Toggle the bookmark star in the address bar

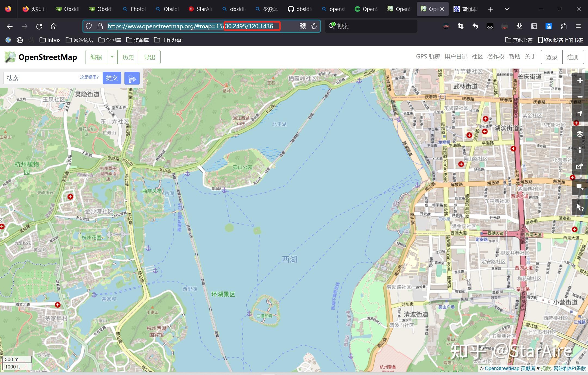[x=314, y=26]
